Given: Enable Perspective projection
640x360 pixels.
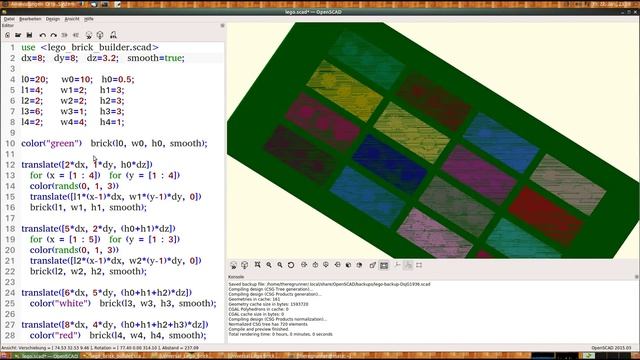Looking at the screenshot, I should click(373, 265).
